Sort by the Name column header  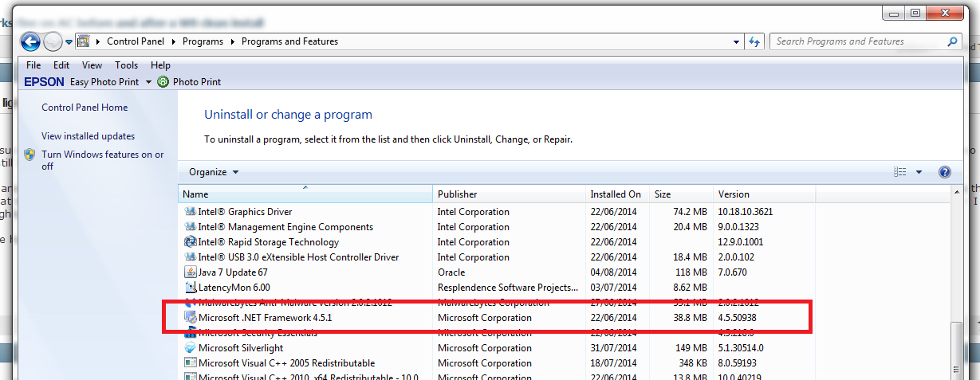coord(305,194)
